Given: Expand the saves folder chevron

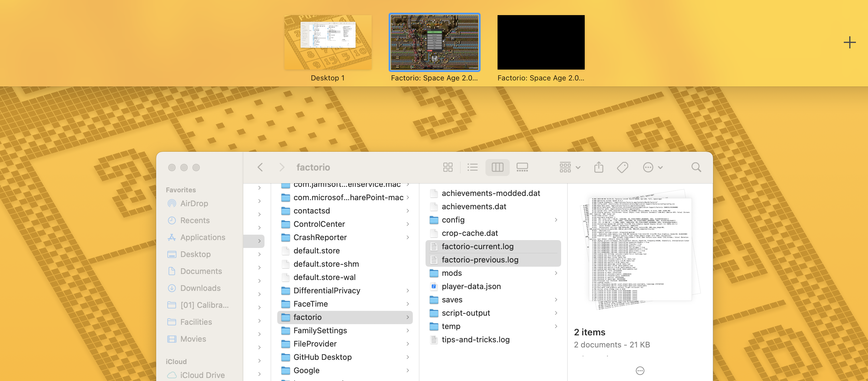Looking at the screenshot, I should click(x=556, y=299).
